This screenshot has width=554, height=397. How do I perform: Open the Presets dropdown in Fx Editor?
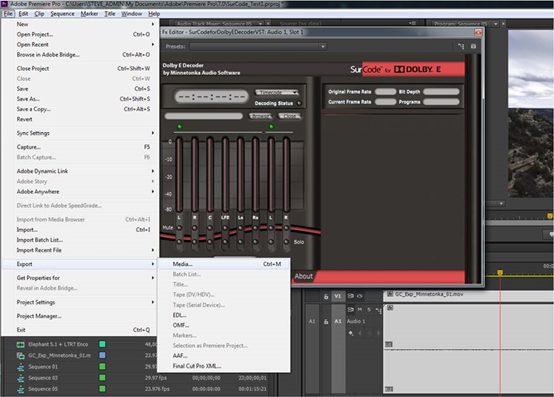[x=258, y=46]
